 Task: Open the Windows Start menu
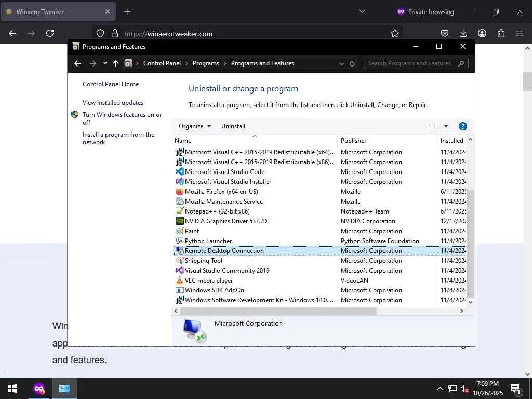pos(12,389)
